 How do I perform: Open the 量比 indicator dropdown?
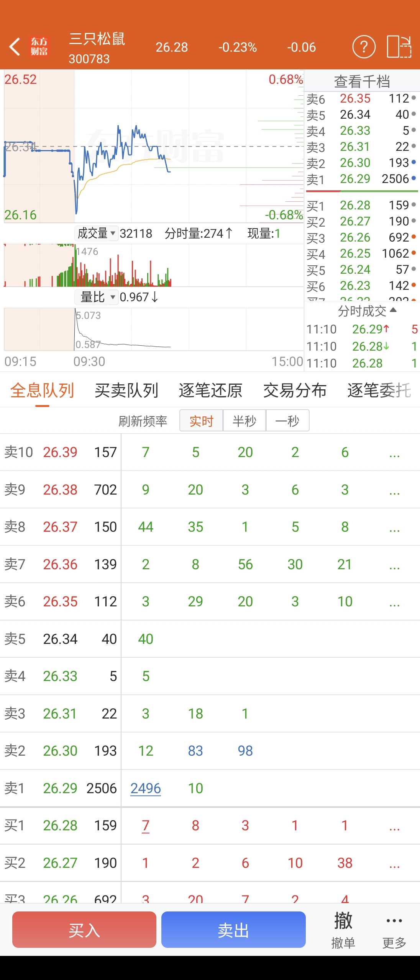tap(96, 297)
